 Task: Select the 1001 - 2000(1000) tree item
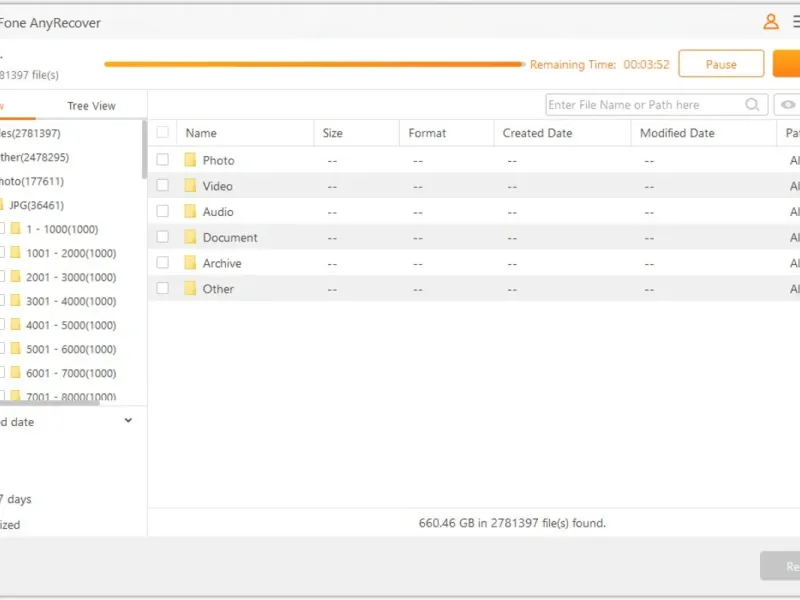pyautogui.click(x=71, y=253)
